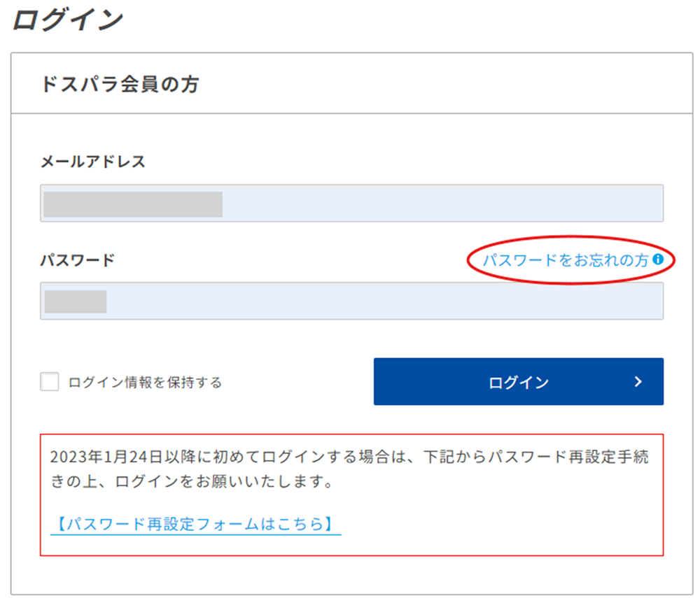
Task: Select the gray masked email value
Action: click(x=133, y=204)
